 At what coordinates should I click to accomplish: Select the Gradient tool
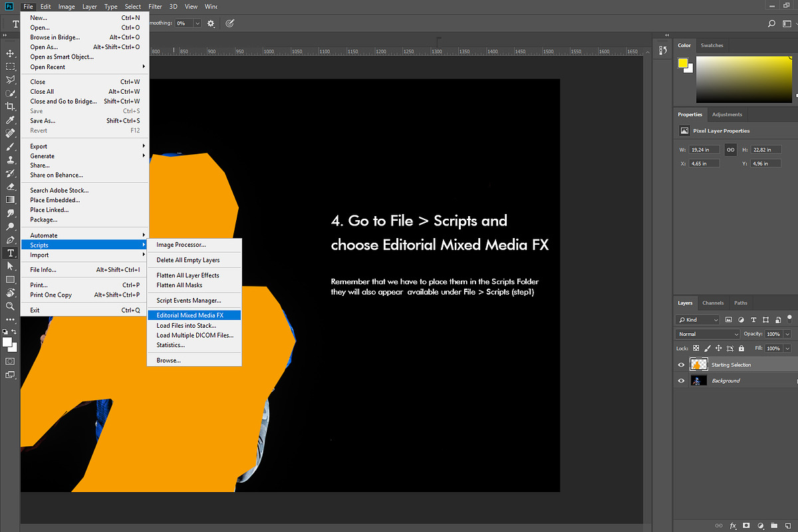[10, 199]
